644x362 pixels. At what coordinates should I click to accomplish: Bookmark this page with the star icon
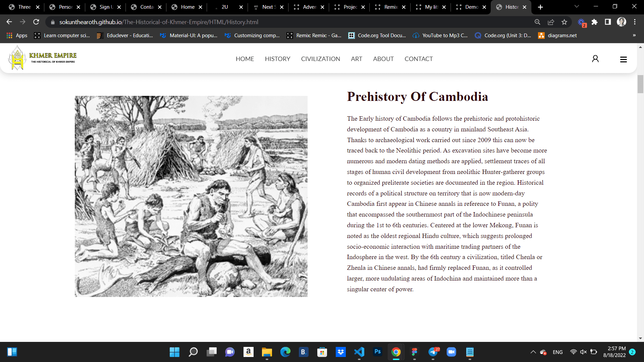coord(564,22)
